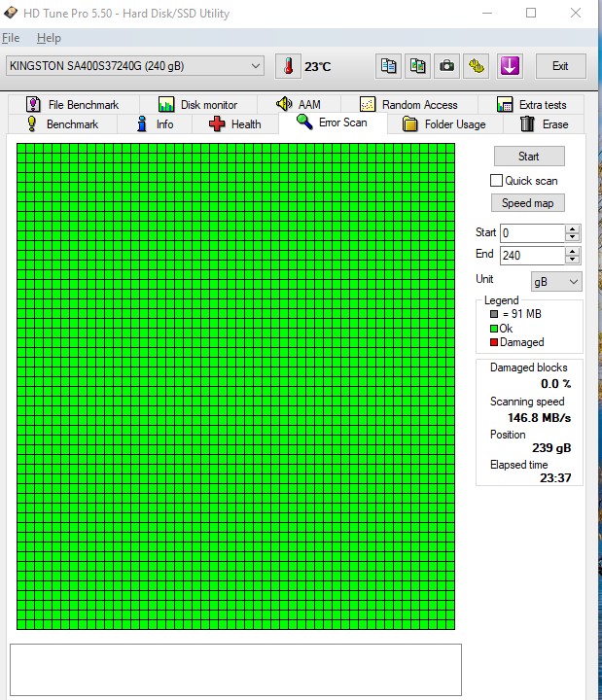Switch to the Health tab
Image resolution: width=602 pixels, height=700 pixels.
tap(235, 124)
